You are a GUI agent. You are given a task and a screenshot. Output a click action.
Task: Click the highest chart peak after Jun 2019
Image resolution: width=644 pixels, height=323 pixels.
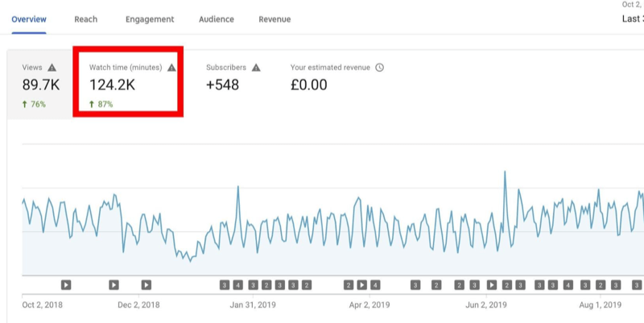coord(505,172)
